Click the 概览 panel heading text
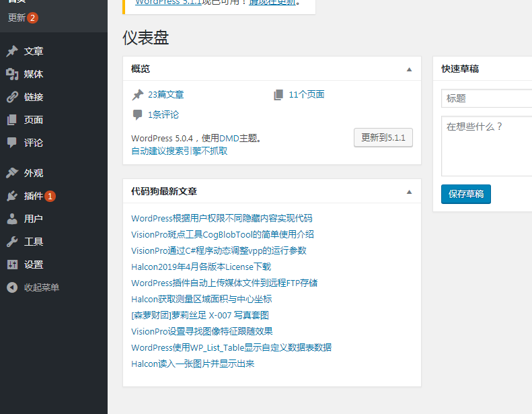The height and width of the screenshot is (414, 532). (x=141, y=69)
